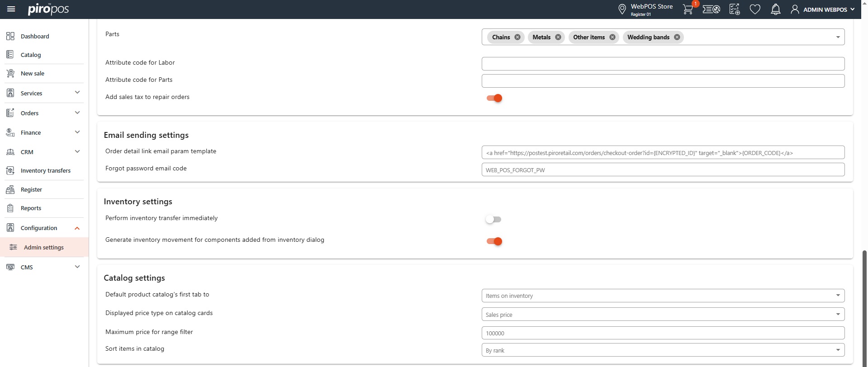Click the customer search list icon
This screenshot has height=367, width=868.
tap(711, 9)
